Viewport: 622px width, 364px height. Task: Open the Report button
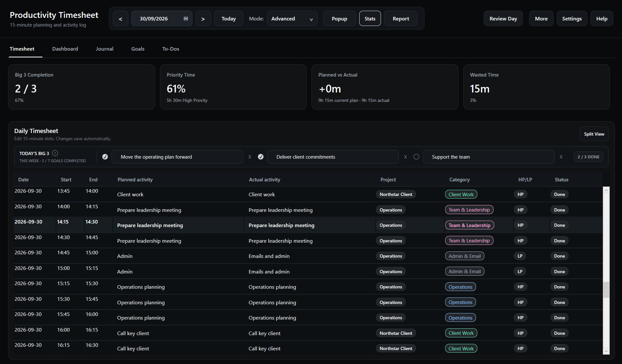(x=401, y=18)
